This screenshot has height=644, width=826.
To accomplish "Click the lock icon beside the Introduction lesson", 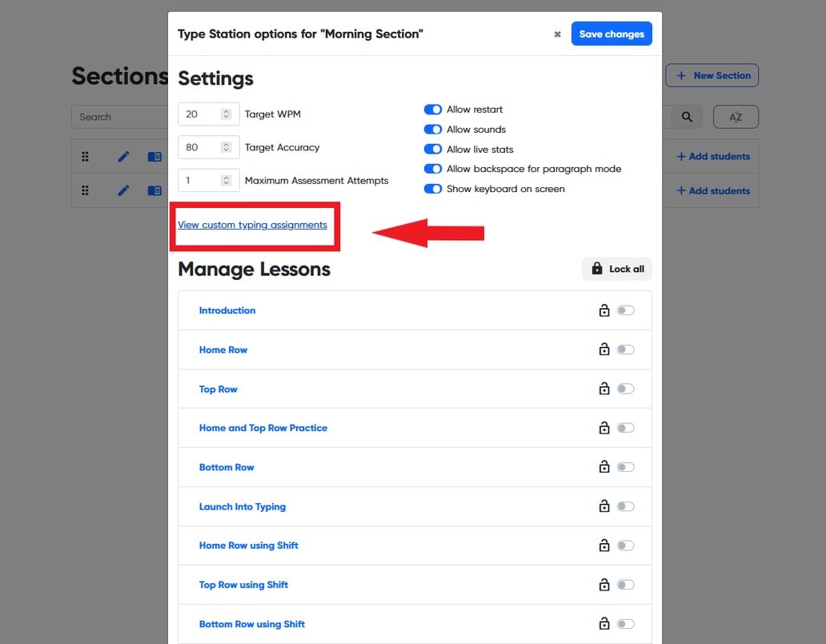I will [x=604, y=310].
